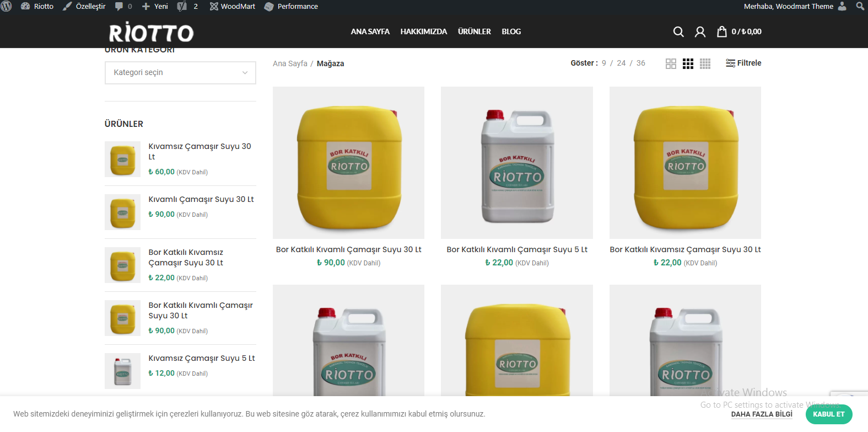Screen dimensions: 868x432
Task: Open WoodMart theme settings in admin bar
Action: coord(232,6)
